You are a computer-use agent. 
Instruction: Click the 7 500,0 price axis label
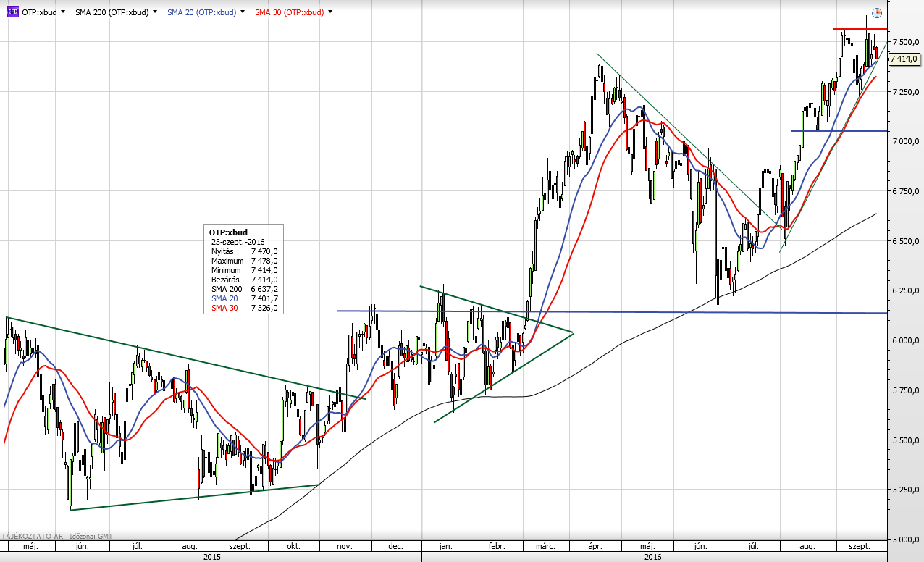[906, 42]
